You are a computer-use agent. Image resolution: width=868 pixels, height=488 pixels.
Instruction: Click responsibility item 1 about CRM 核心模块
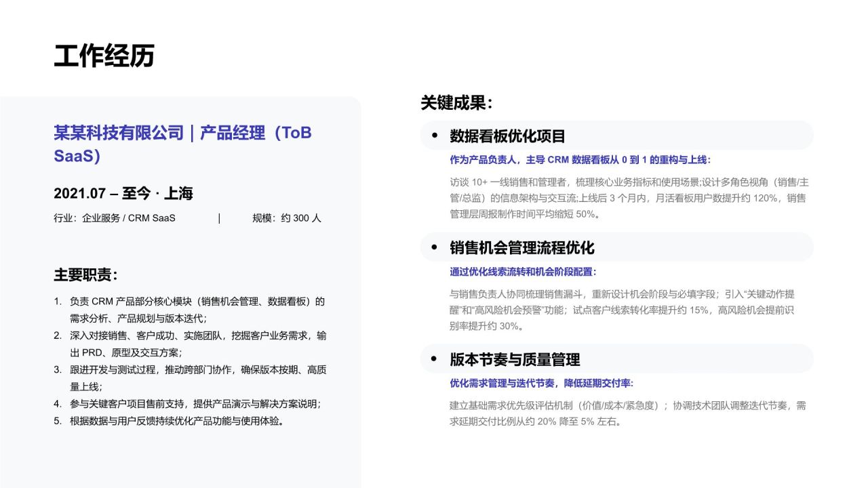190,310
